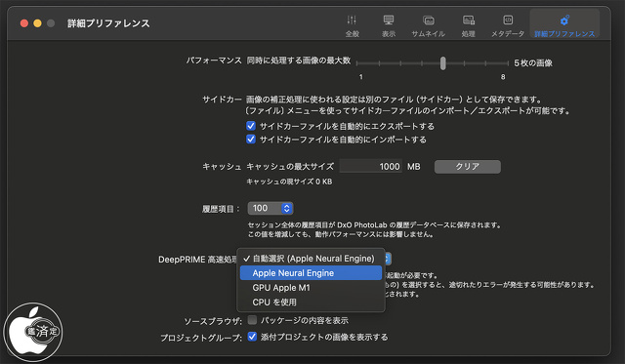Click the 詳細プリファレンス tab label
Viewport: 625px width, 364px height.
click(x=564, y=34)
